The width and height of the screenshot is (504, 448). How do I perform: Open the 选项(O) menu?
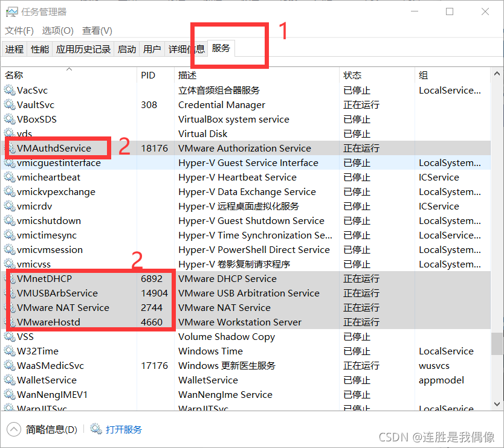[x=58, y=31]
